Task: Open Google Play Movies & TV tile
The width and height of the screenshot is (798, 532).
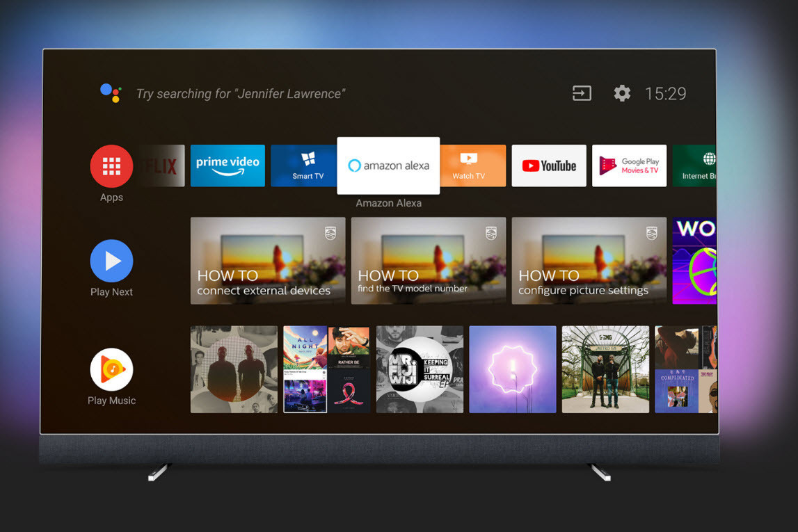Action: (x=629, y=166)
